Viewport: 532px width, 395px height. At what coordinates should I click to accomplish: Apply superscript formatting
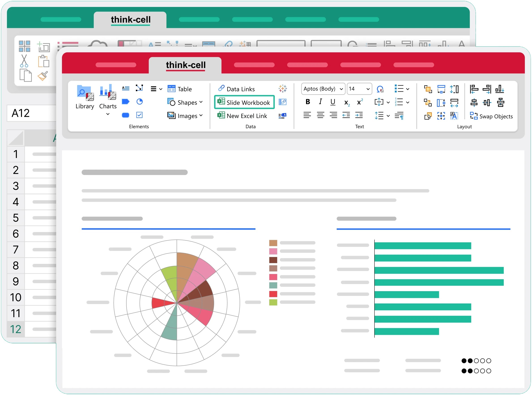360,102
